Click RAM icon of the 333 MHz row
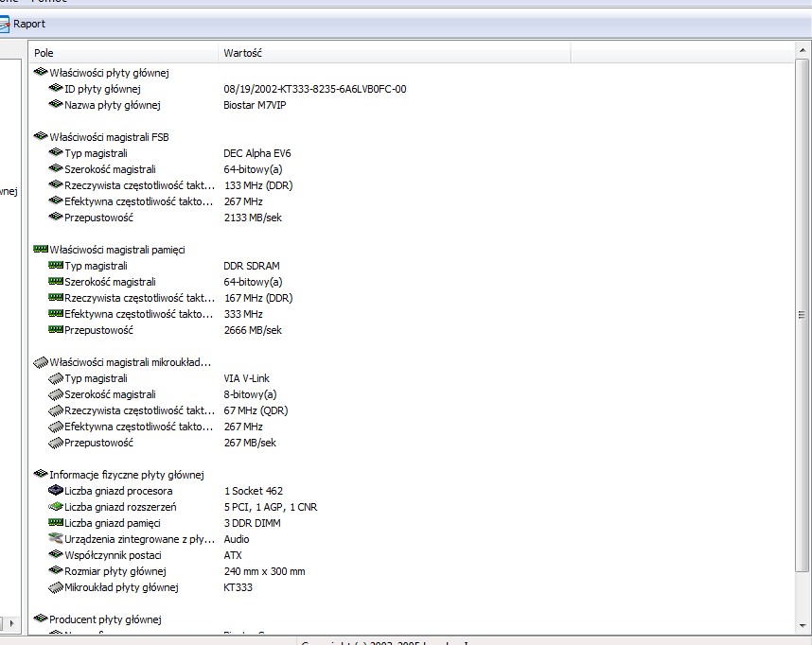 tap(56, 313)
